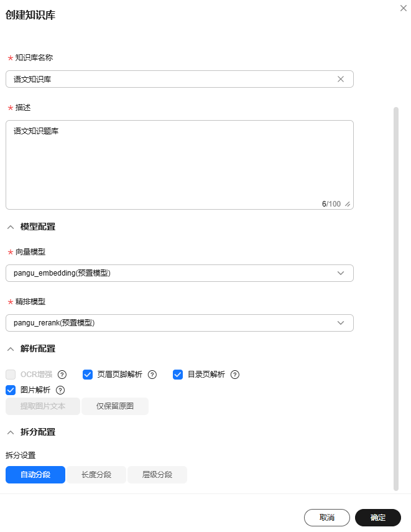Viewport: 411px width, 532px height.
Task: Click the 向量模型 label
Action: click(30, 252)
